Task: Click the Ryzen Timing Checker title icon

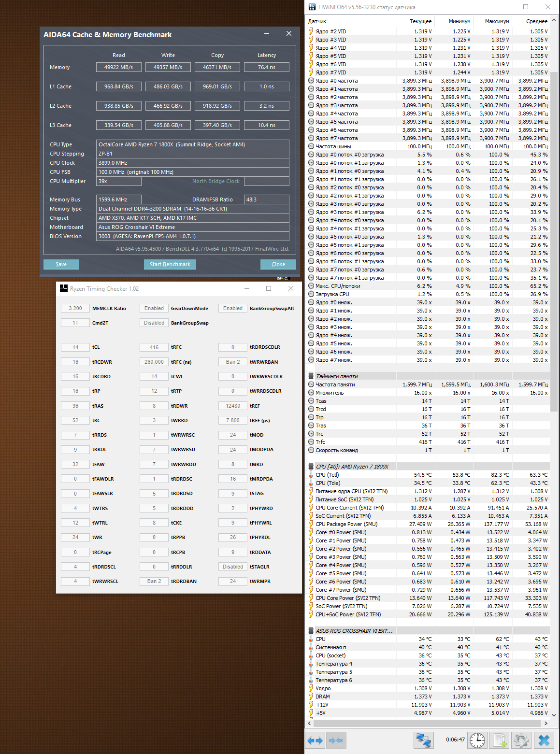Action: click(64, 288)
